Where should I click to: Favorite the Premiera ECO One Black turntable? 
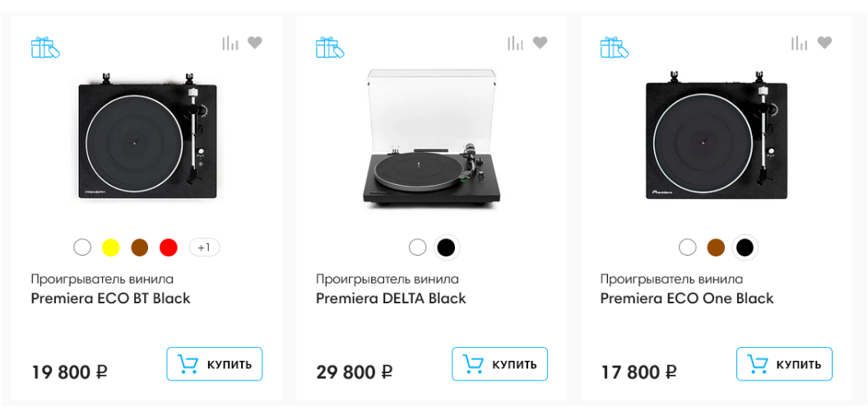pyautogui.click(x=824, y=43)
